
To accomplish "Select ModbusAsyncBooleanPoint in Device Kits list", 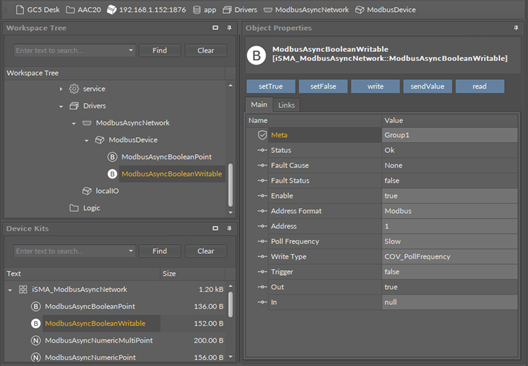I will click(x=90, y=306).
